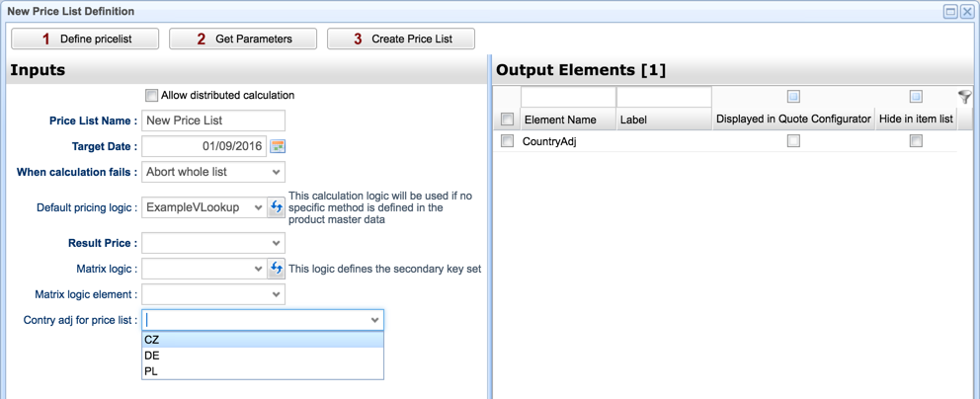The image size is (980, 399).
Task: Maximize the New Price List Definition window
Action: click(x=949, y=12)
